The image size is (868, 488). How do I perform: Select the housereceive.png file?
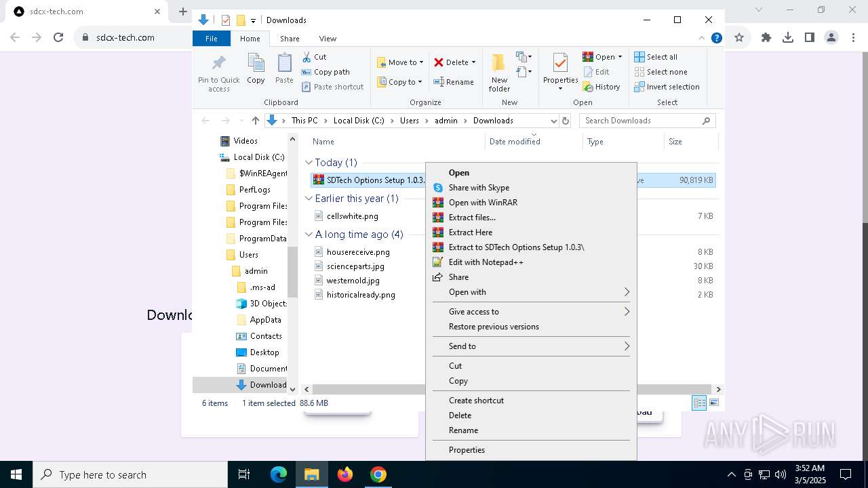coord(358,252)
